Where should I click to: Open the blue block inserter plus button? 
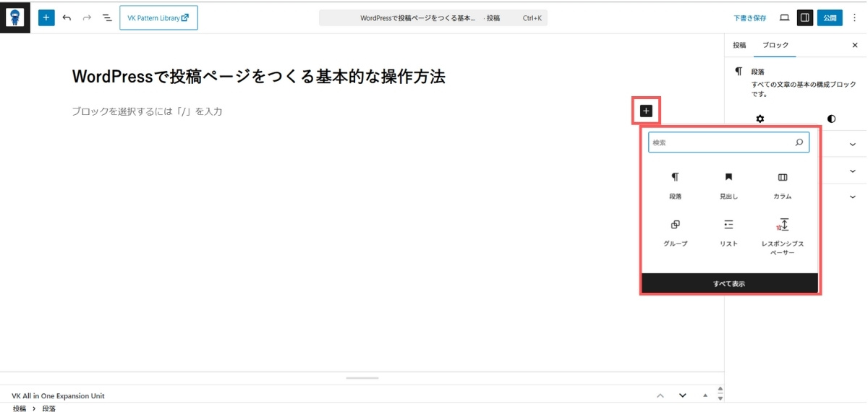[46, 17]
